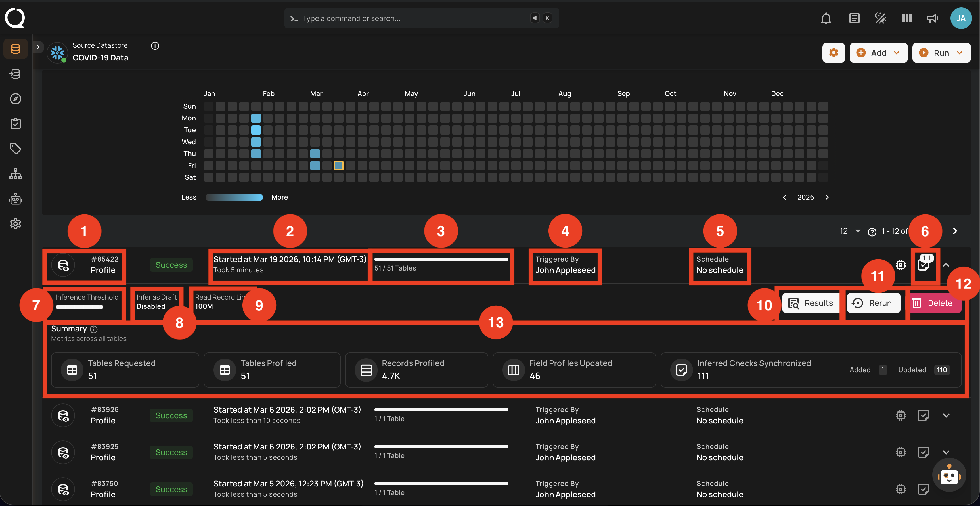Click the orange gear datastore settings button
This screenshot has width=980, height=506.
tap(833, 53)
